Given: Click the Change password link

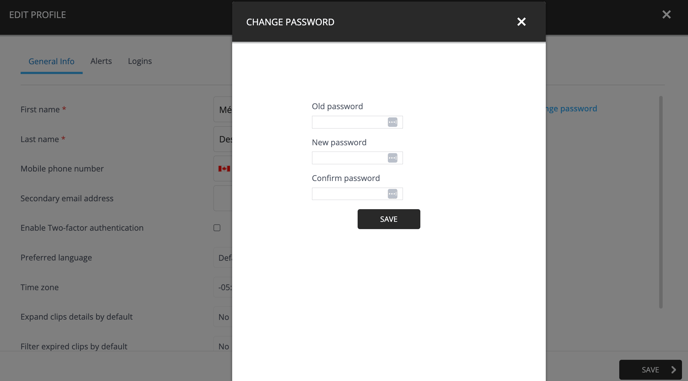Looking at the screenshot, I should pos(572,108).
